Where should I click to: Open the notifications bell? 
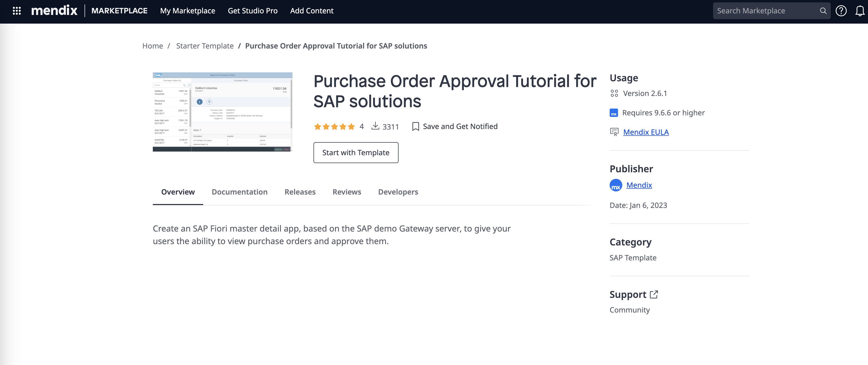(x=860, y=11)
